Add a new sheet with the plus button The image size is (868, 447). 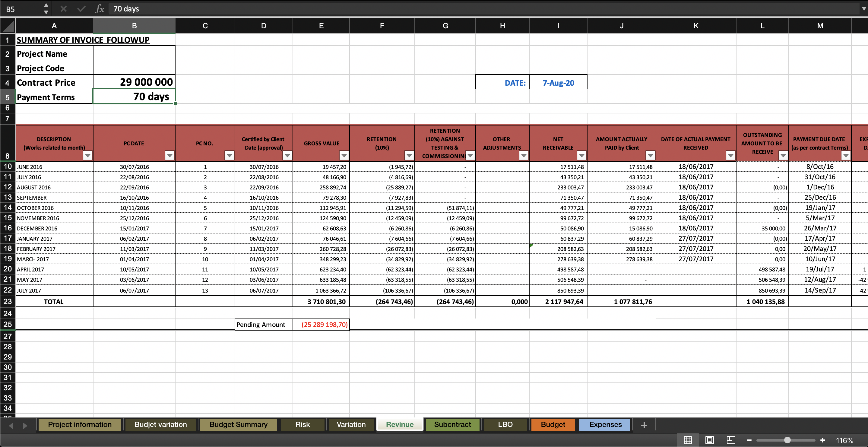pyautogui.click(x=644, y=425)
